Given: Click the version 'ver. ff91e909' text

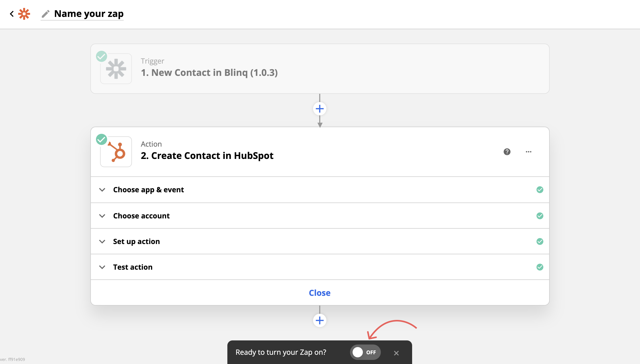Looking at the screenshot, I should tap(13, 359).
